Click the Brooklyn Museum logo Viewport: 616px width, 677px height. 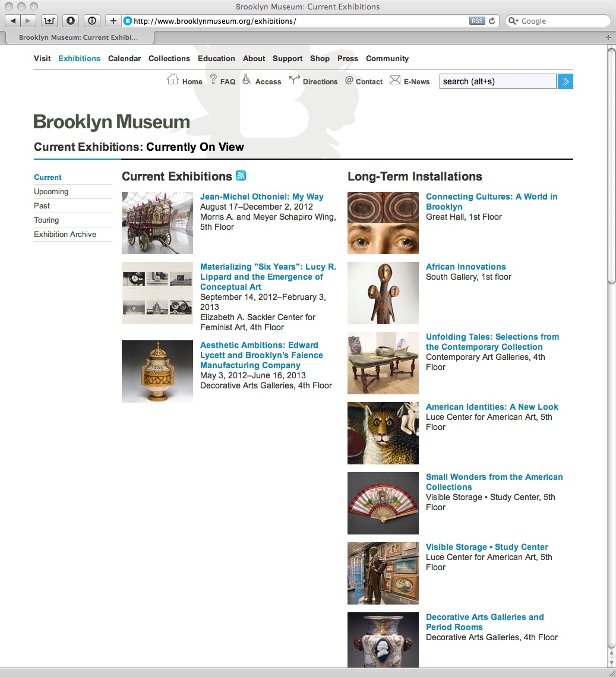point(112,122)
